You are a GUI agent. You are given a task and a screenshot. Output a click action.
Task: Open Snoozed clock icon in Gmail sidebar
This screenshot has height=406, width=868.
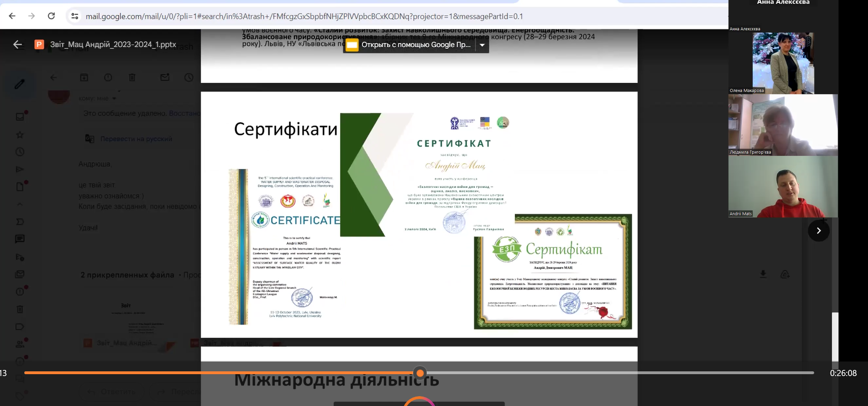[20, 152]
